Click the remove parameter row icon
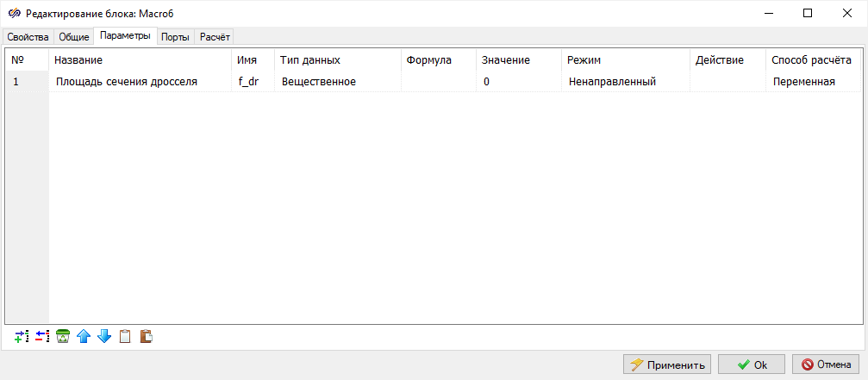 click(x=42, y=337)
